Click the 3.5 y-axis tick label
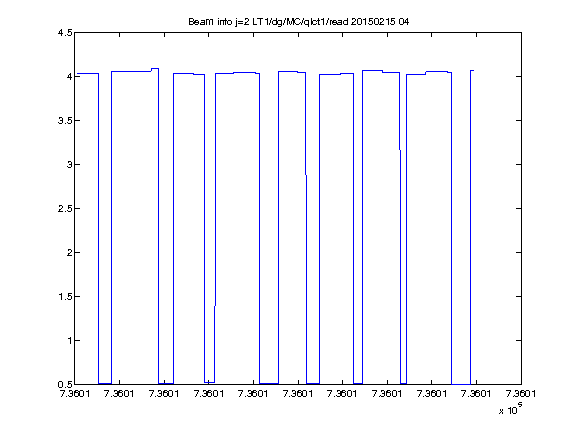576x432 pixels. [65, 120]
